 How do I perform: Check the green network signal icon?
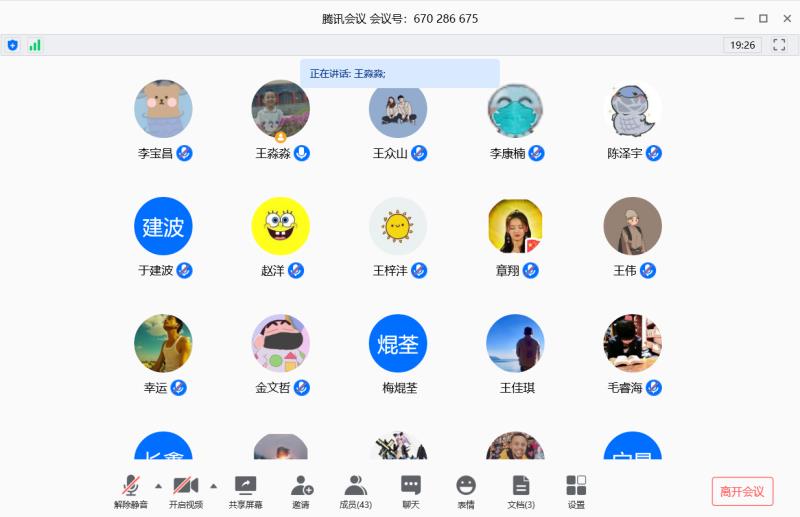[35, 45]
